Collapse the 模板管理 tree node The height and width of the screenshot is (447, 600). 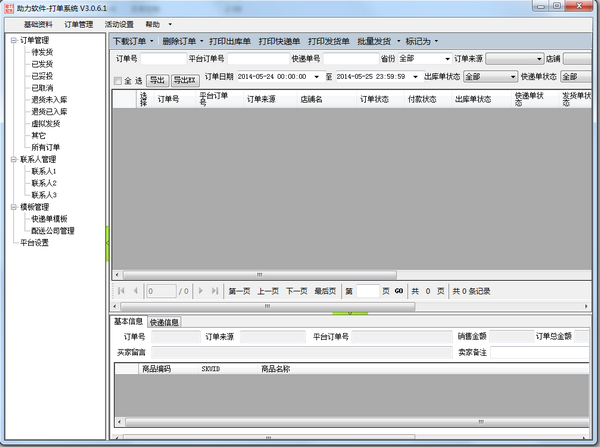pyautogui.click(x=13, y=207)
